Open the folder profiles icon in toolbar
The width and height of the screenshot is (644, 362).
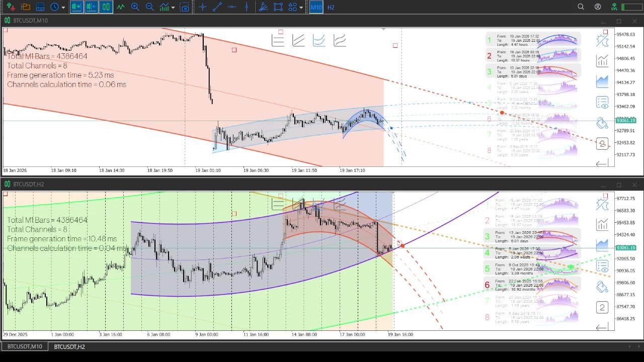pos(26,7)
